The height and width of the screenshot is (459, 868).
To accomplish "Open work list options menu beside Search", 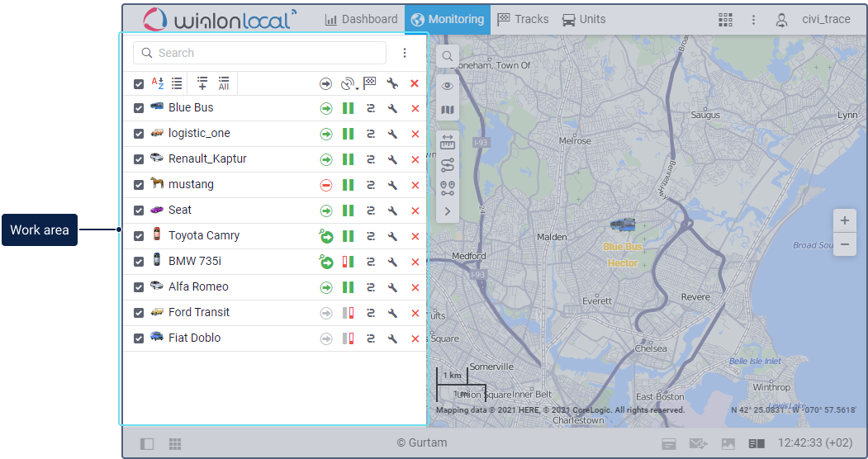I will (x=405, y=53).
